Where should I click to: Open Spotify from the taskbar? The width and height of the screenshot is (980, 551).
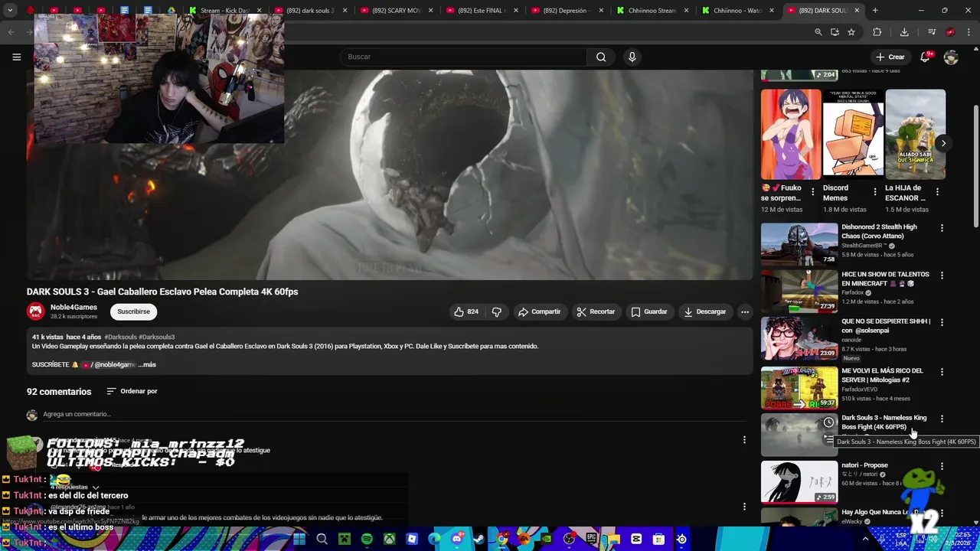click(x=367, y=539)
